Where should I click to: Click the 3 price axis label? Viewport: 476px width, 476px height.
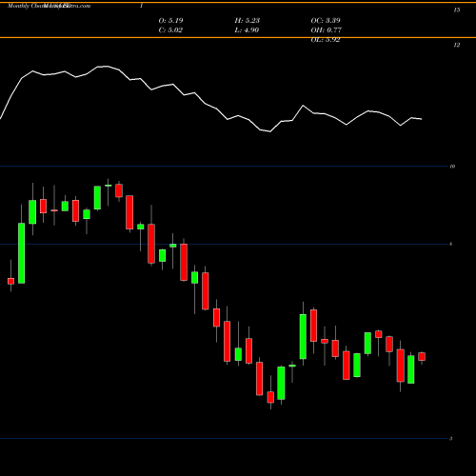point(451,439)
